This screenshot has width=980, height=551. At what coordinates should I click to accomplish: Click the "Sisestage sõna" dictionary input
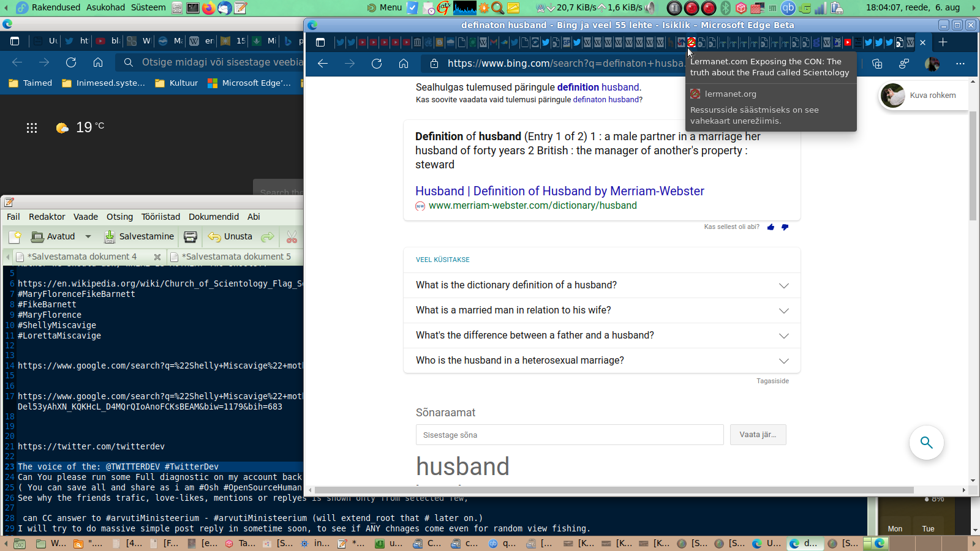tap(570, 435)
